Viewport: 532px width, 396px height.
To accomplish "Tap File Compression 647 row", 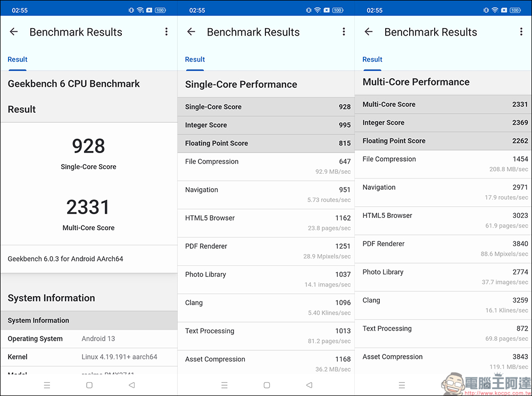I will [x=266, y=166].
